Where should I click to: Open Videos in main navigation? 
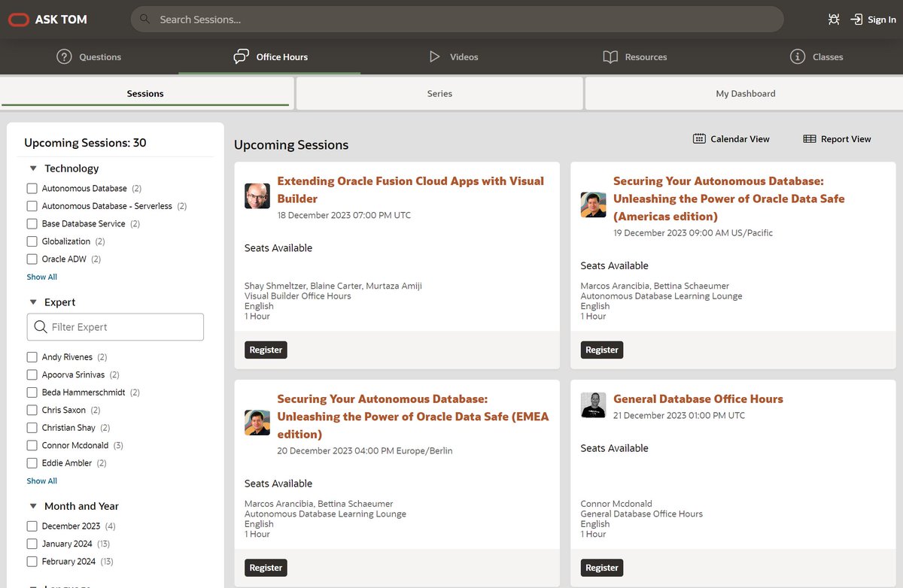point(455,56)
